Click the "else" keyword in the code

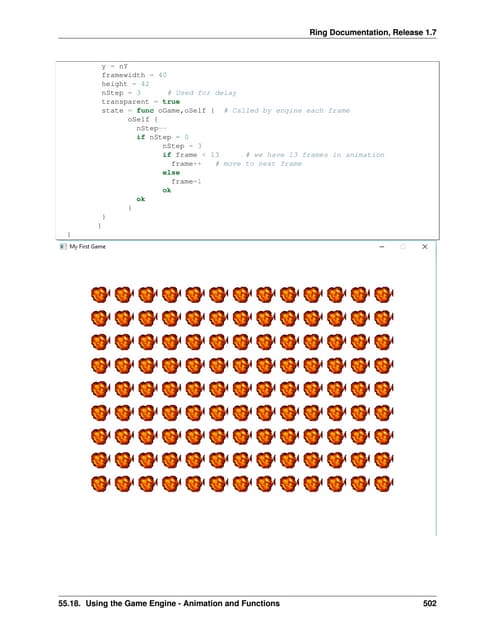click(x=171, y=173)
